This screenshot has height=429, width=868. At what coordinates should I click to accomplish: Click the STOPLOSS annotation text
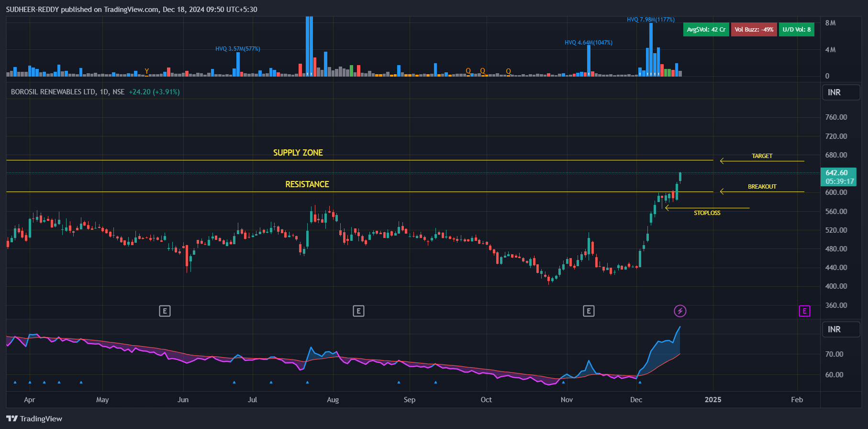(x=707, y=213)
